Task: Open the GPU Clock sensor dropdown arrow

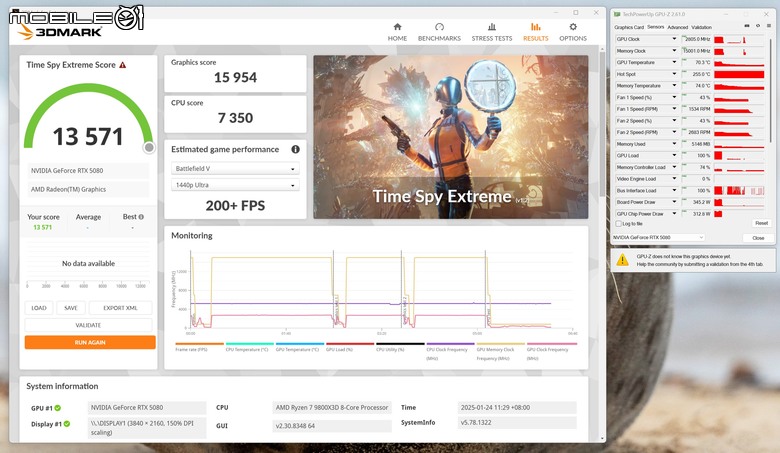Action: point(674,39)
